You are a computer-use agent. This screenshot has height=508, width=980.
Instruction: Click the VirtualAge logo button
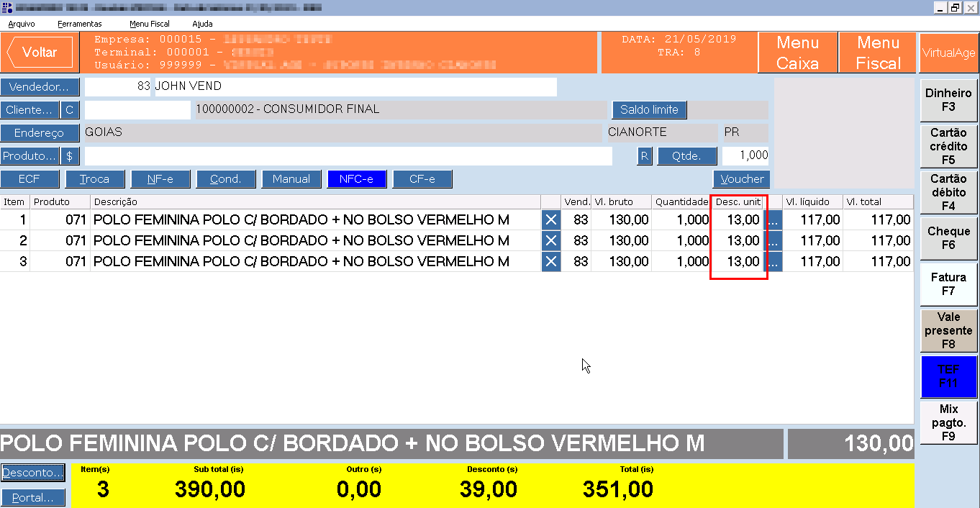pyautogui.click(x=948, y=53)
